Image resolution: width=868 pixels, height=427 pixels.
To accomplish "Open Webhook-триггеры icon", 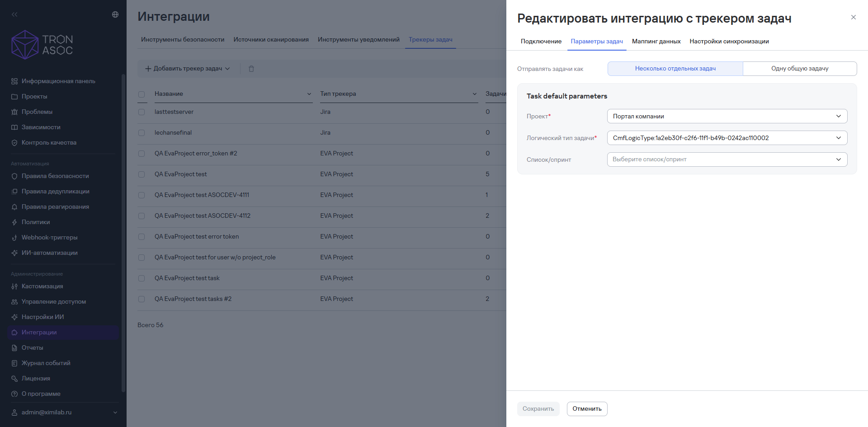I will [14, 238].
